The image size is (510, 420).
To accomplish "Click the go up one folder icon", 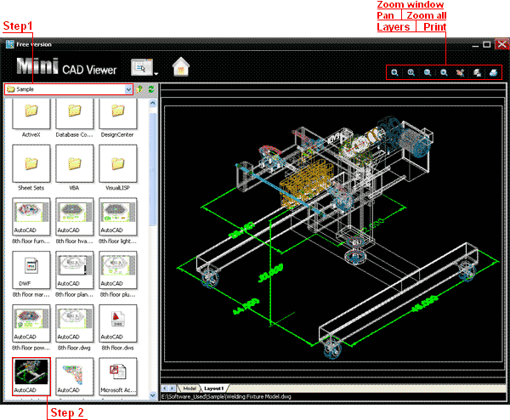I will point(139,88).
